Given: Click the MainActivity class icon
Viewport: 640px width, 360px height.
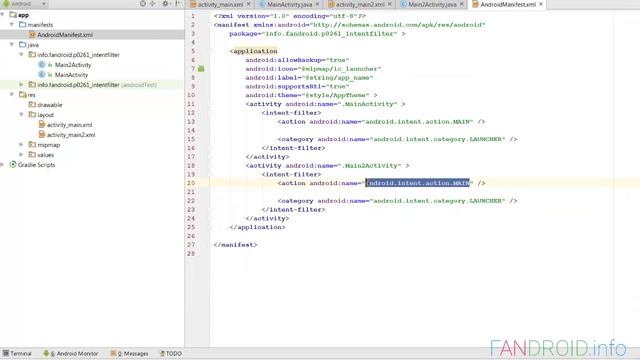Looking at the screenshot, I should (41, 75).
